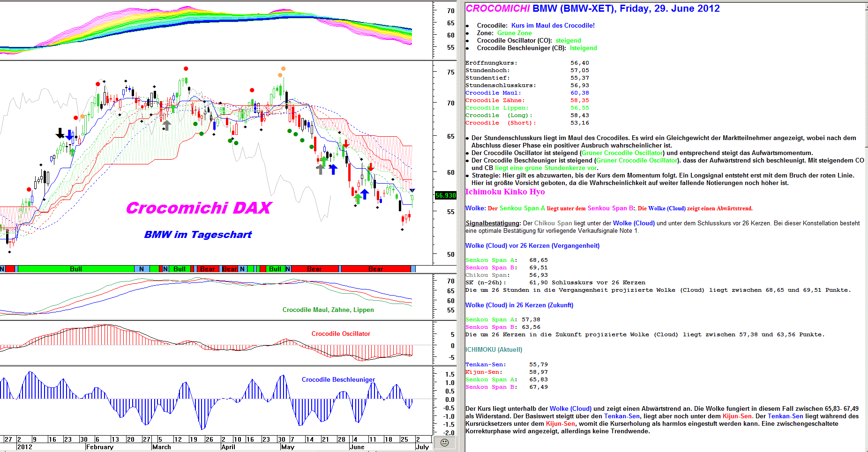Click the pink Crocomichi DAX chart title

point(198,208)
